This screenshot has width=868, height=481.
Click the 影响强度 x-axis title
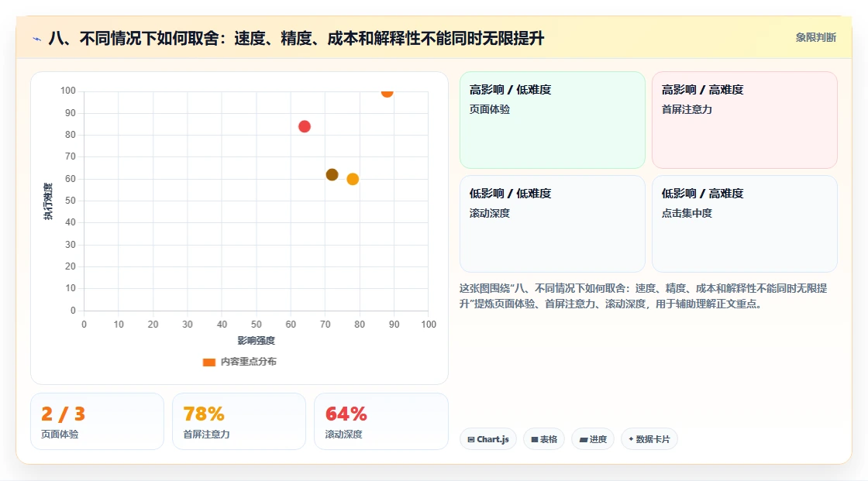257,340
